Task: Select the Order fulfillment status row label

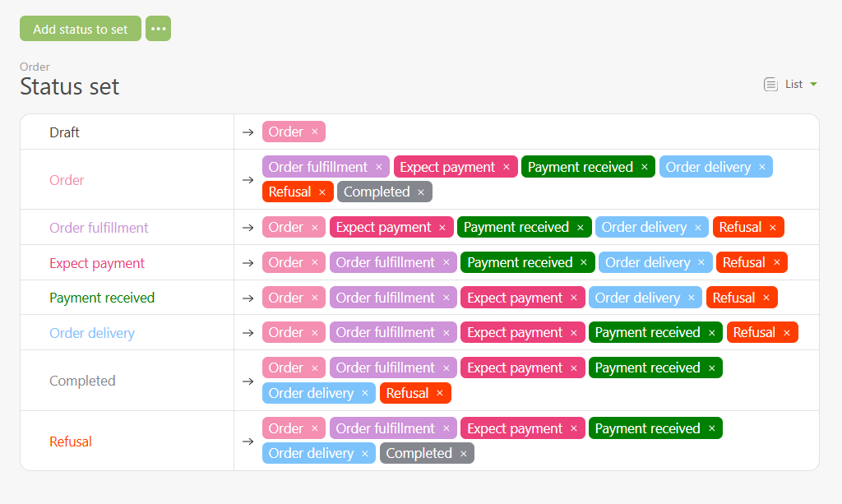Action: pyautogui.click(x=99, y=228)
